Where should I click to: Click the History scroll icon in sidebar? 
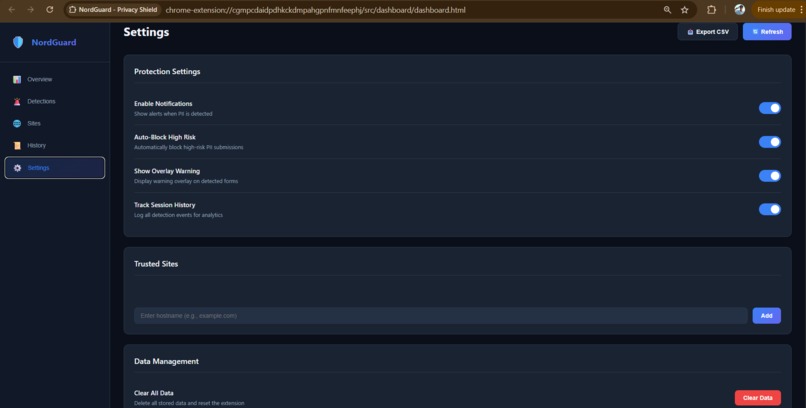coord(17,146)
